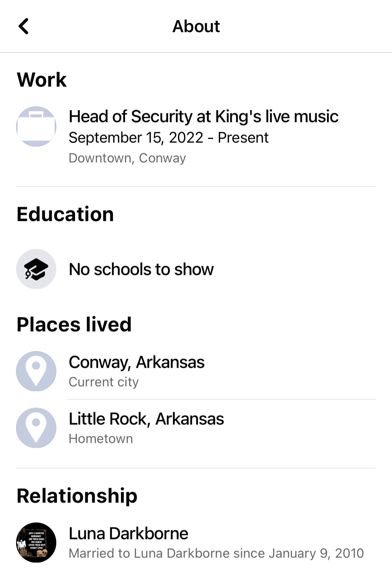The height and width of the screenshot is (581, 392).
Task: Click the Work section heading
Action: click(42, 80)
